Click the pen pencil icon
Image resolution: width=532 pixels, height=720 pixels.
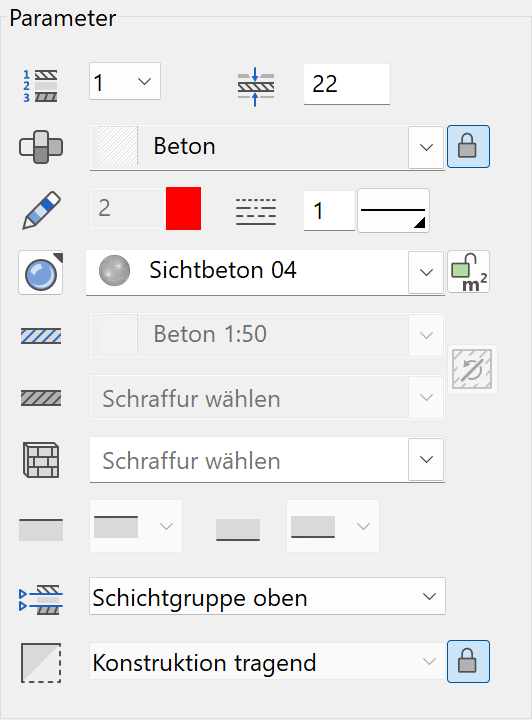[x=41, y=210]
